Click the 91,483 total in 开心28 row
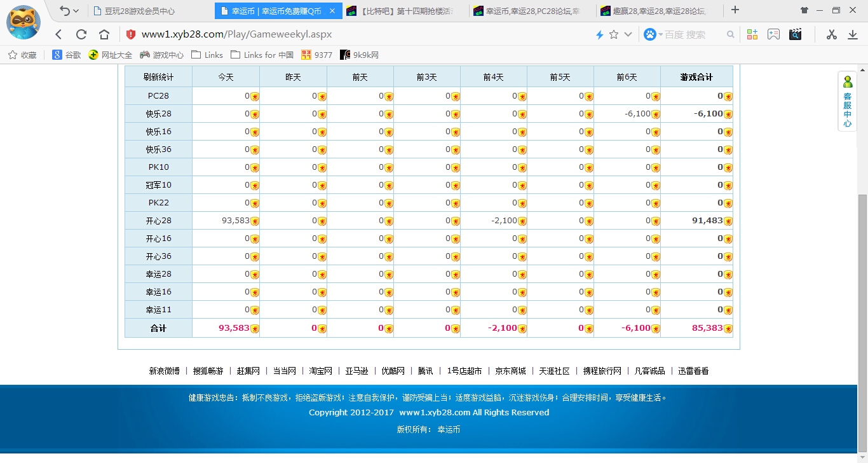Image resolution: width=868 pixels, height=463 pixels. [707, 221]
